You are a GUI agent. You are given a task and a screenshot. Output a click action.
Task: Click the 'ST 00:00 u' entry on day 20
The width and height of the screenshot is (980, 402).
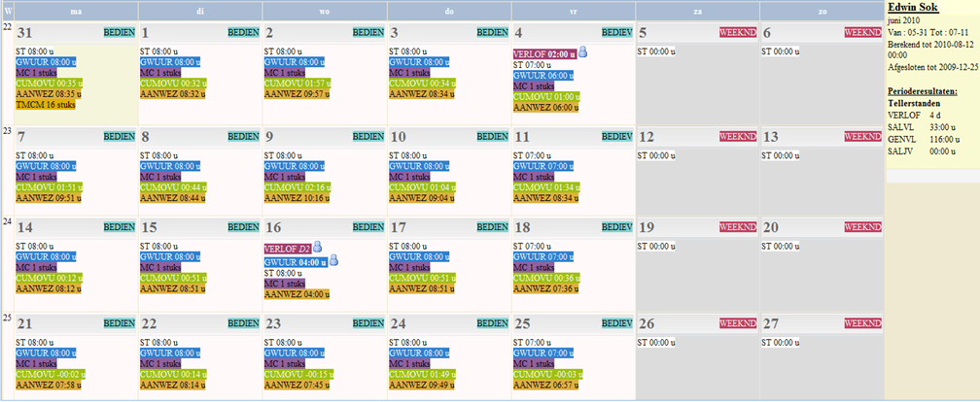click(781, 246)
